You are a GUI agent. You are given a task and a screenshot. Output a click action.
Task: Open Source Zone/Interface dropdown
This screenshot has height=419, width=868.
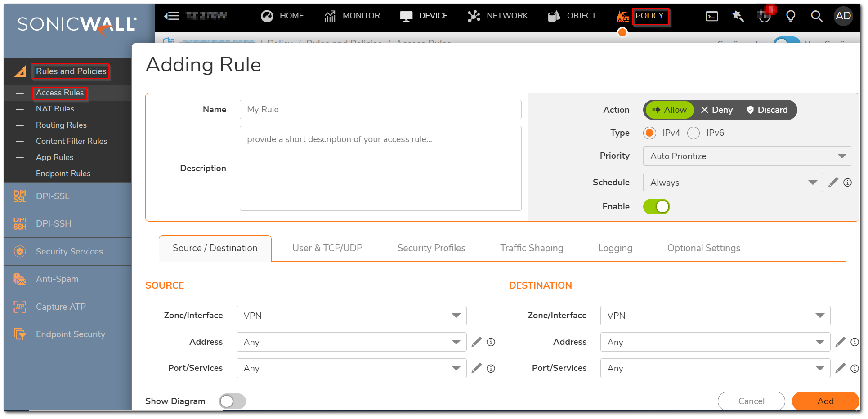click(x=352, y=316)
